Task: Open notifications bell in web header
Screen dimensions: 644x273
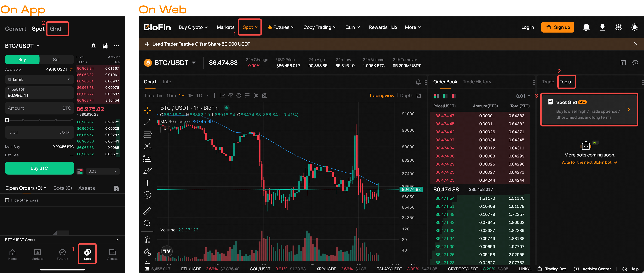Action: [586, 27]
